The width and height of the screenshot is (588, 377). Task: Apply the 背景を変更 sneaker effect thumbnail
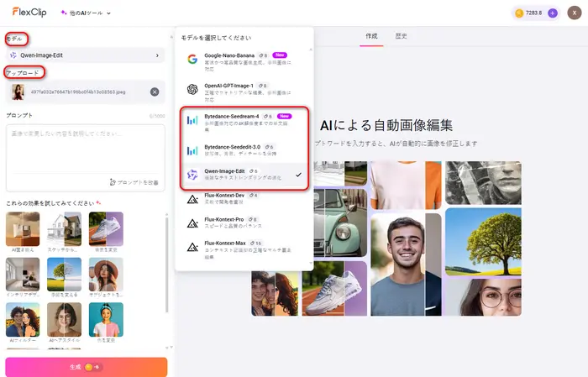point(106,229)
